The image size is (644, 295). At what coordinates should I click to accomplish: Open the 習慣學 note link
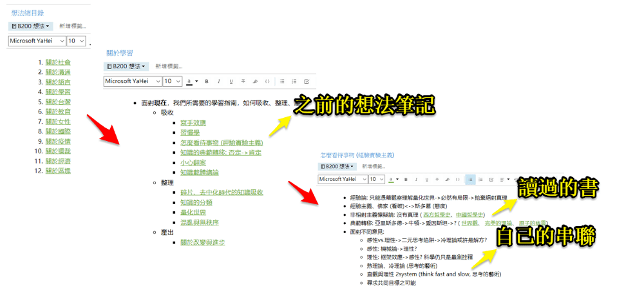(x=193, y=133)
